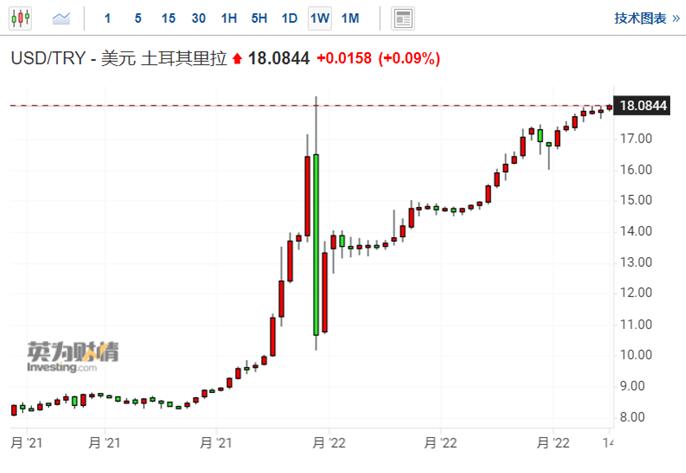
Task: Choose the 5H timeframe button
Action: (x=259, y=18)
